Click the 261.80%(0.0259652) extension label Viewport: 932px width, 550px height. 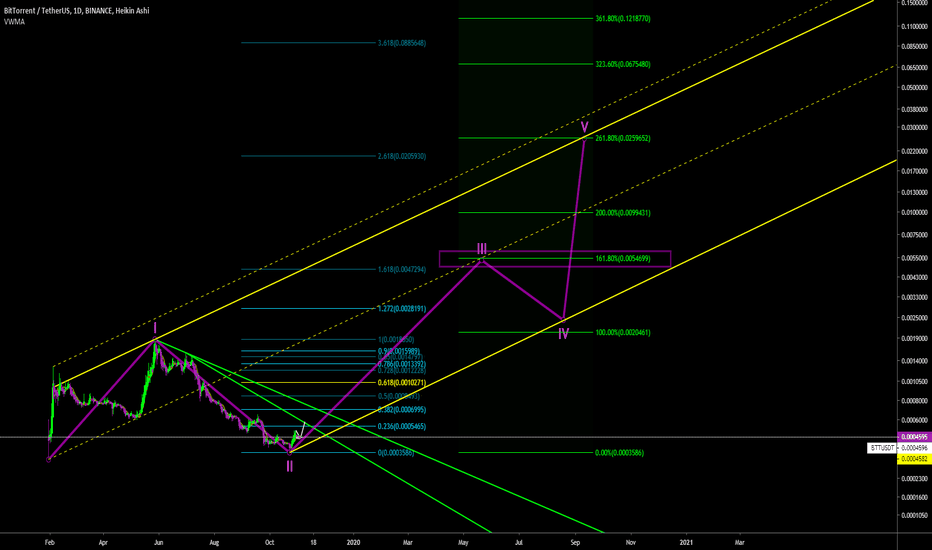623,138
